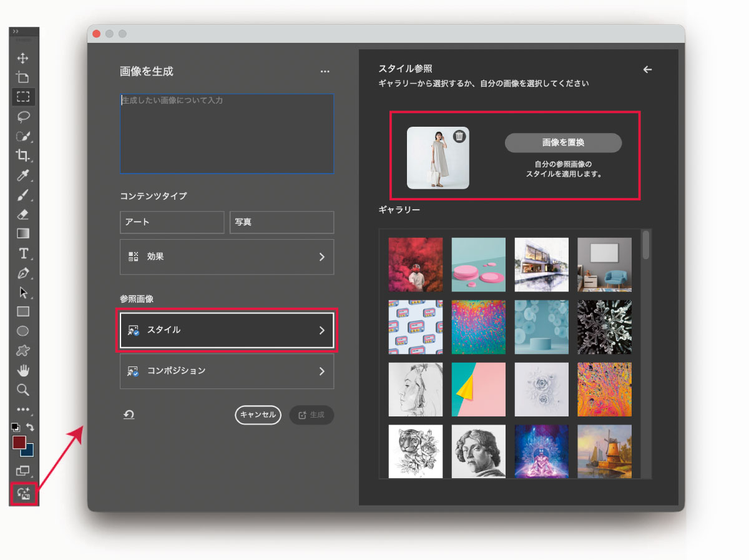
Task: Click the Generate Image icon in toolbar
Action: point(24,494)
